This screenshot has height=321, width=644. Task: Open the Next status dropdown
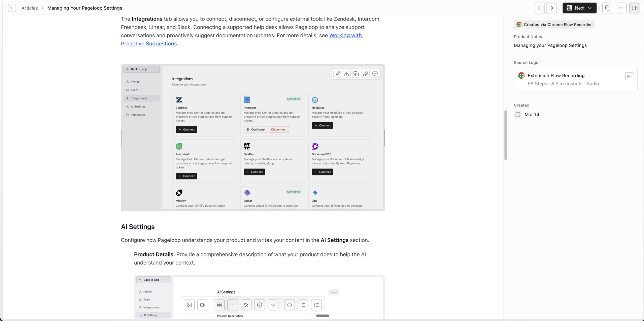[579, 8]
